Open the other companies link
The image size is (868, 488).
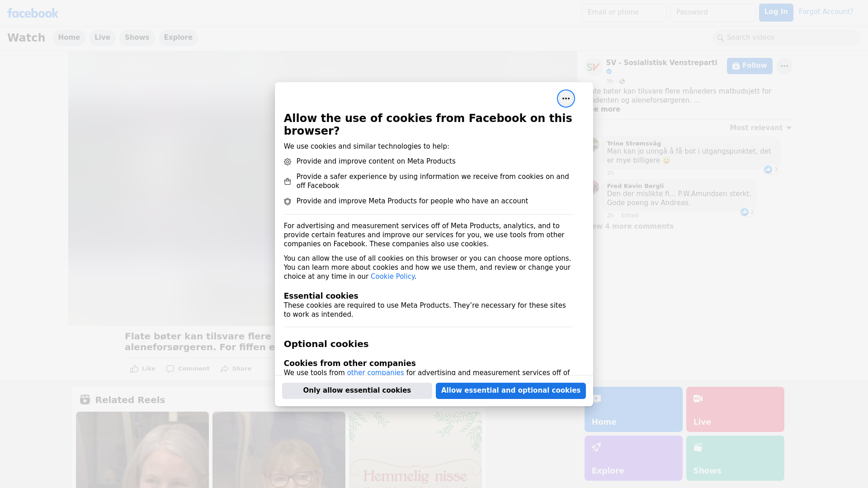(375, 373)
